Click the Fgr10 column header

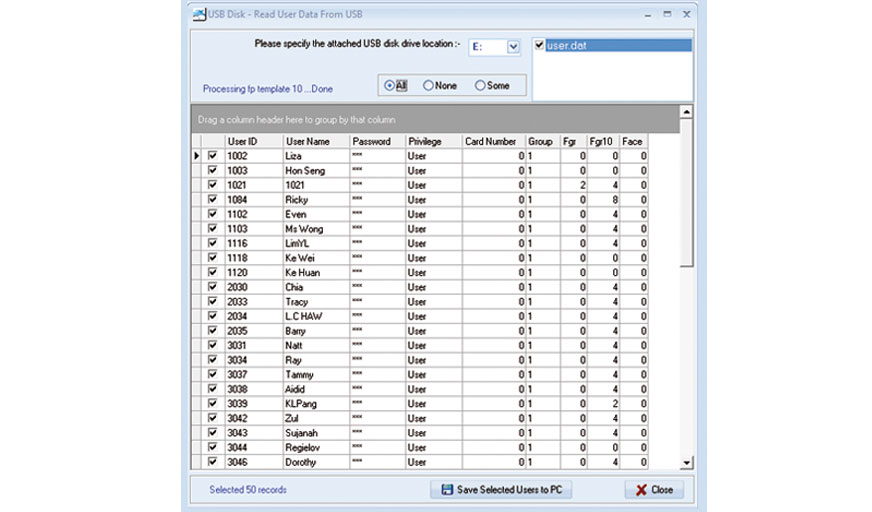603,141
